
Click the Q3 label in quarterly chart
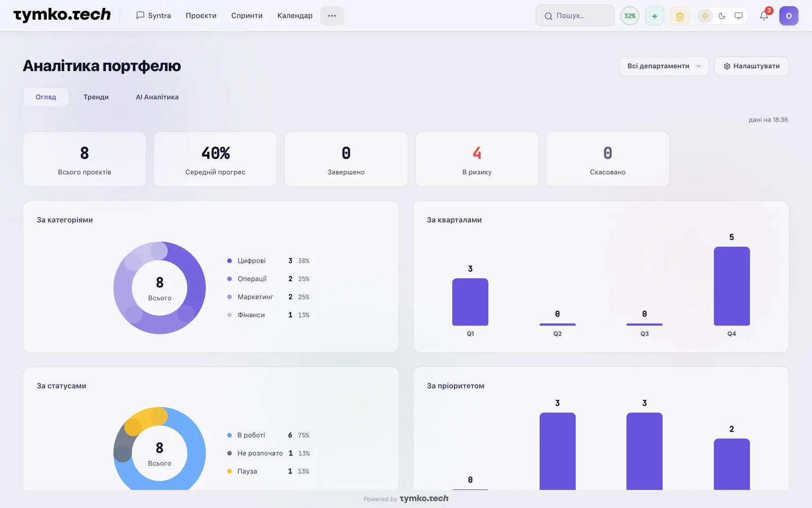pyautogui.click(x=645, y=334)
